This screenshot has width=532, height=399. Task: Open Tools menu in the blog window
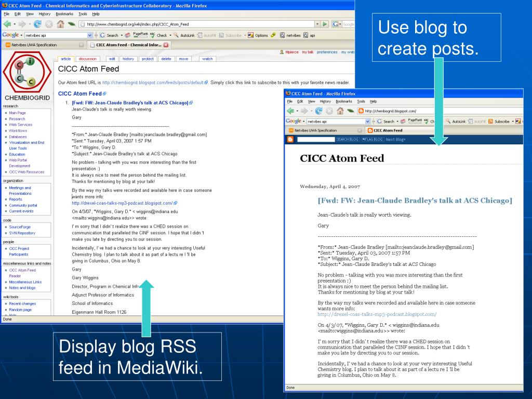point(361,101)
